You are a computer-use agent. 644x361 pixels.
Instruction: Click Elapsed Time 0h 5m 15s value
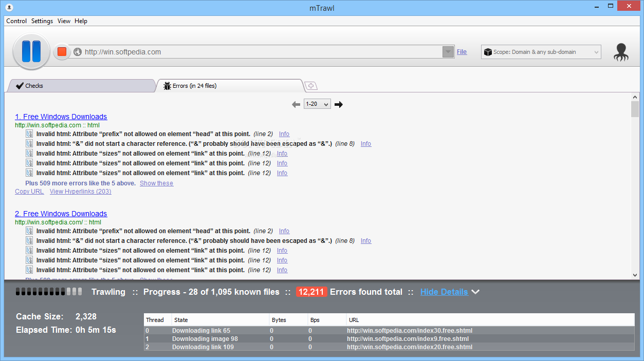click(x=96, y=330)
